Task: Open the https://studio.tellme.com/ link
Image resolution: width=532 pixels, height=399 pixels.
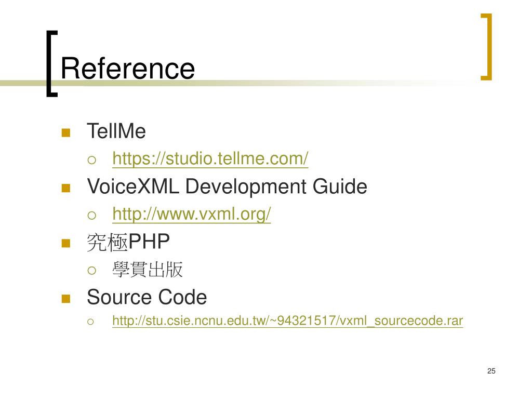Action: (210, 159)
